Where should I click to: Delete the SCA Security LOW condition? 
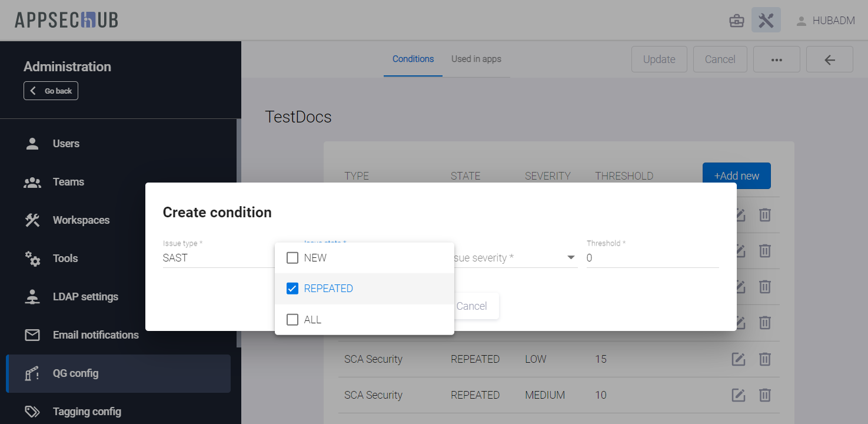click(764, 359)
